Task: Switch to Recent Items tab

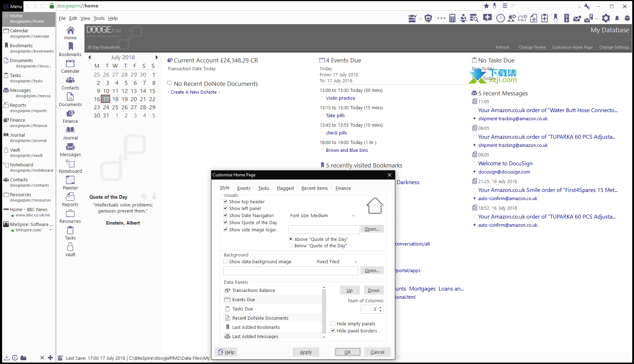Action: click(x=314, y=188)
